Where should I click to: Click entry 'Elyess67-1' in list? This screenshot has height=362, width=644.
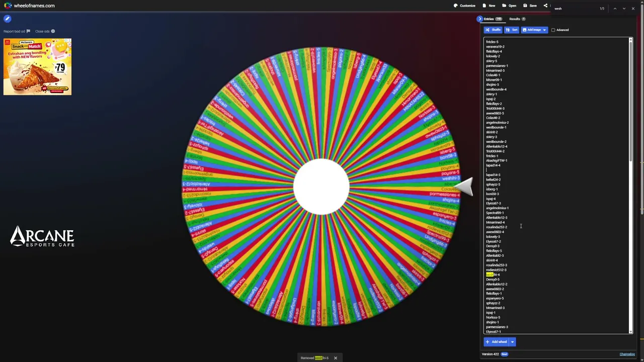coord(493,332)
